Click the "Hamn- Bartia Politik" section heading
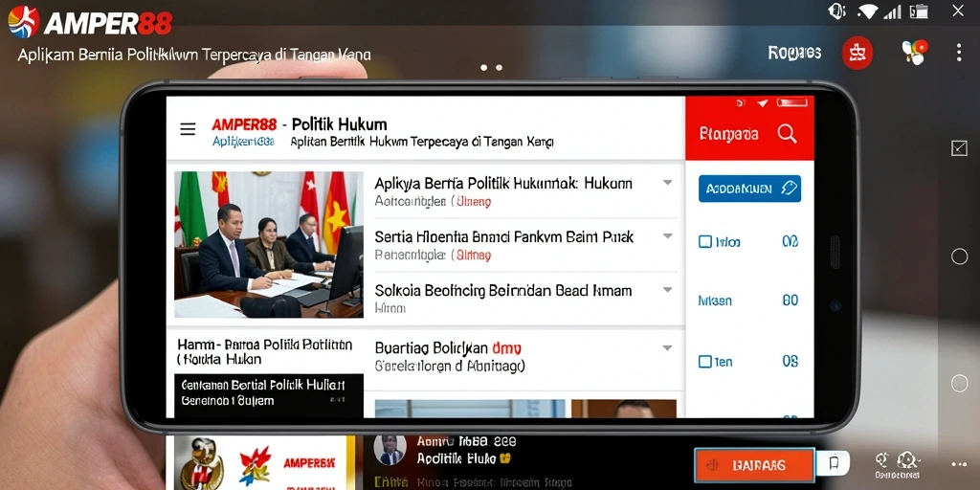This screenshot has width=980, height=490. [264, 352]
